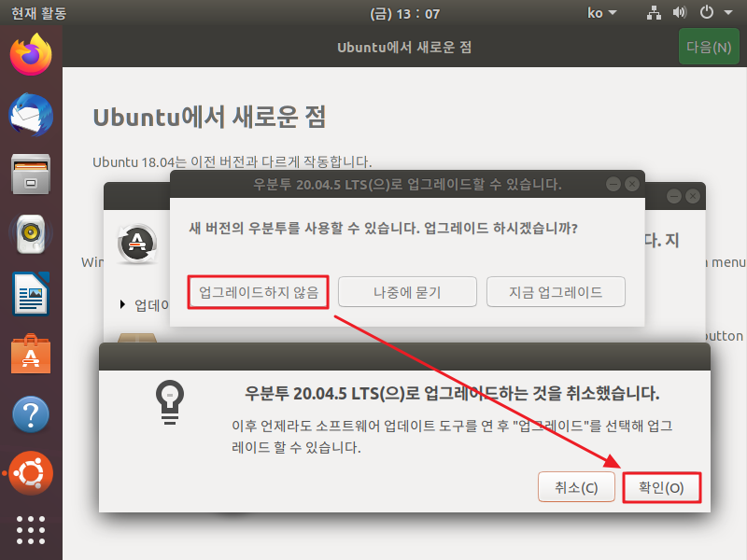This screenshot has width=747, height=560.
Task: Minimize the upgrade available dialog
Action: [x=613, y=184]
